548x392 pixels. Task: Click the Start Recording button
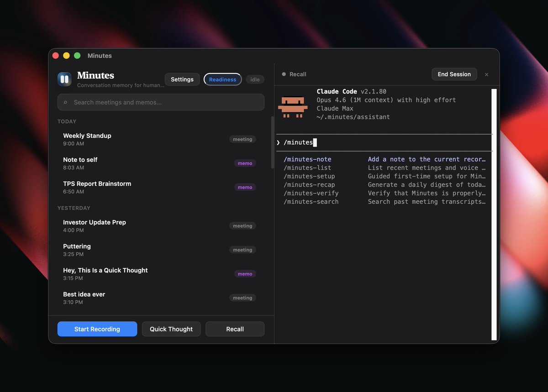(x=97, y=329)
